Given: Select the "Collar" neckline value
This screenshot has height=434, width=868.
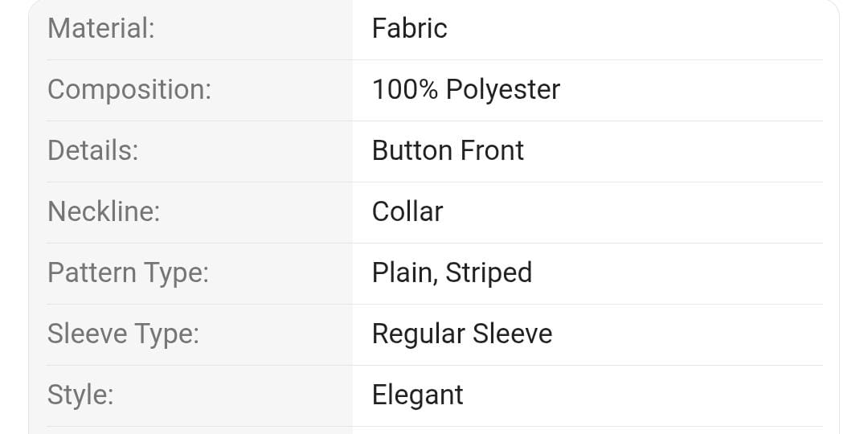Looking at the screenshot, I should click(407, 212).
